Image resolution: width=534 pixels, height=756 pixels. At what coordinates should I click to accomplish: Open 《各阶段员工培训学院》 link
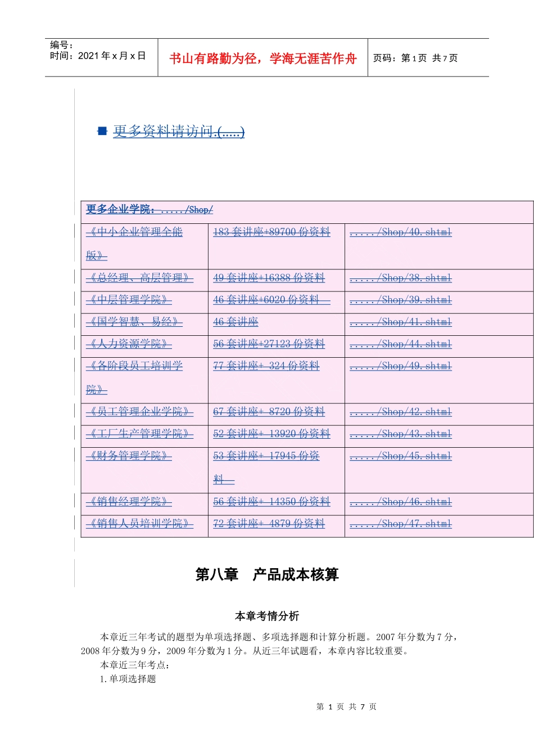click(134, 377)
